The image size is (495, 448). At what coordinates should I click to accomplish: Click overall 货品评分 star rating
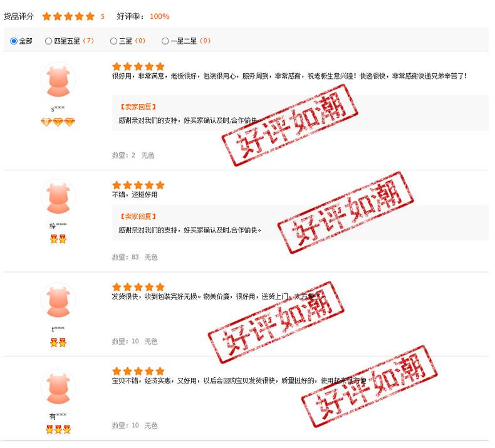(68, 16)
